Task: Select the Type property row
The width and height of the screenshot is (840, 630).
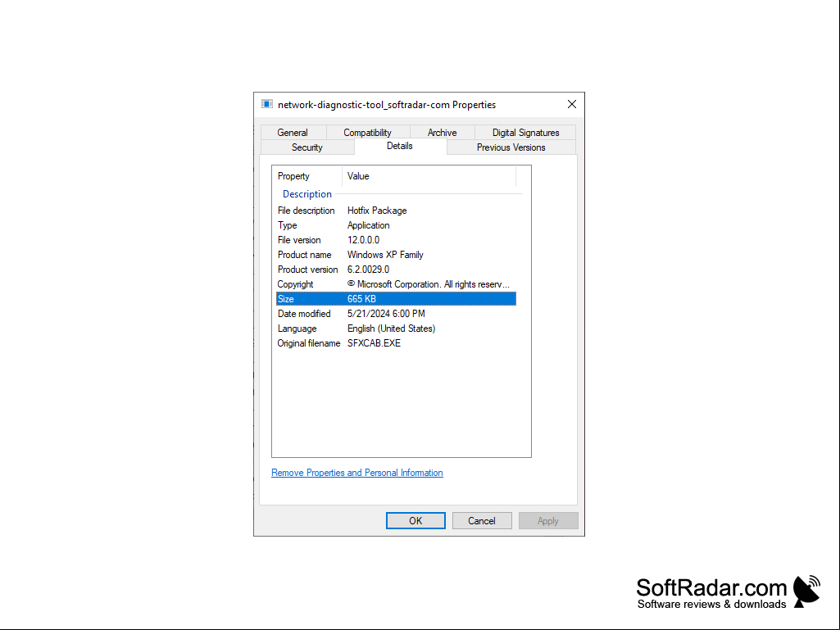Action: click(396, 225)
